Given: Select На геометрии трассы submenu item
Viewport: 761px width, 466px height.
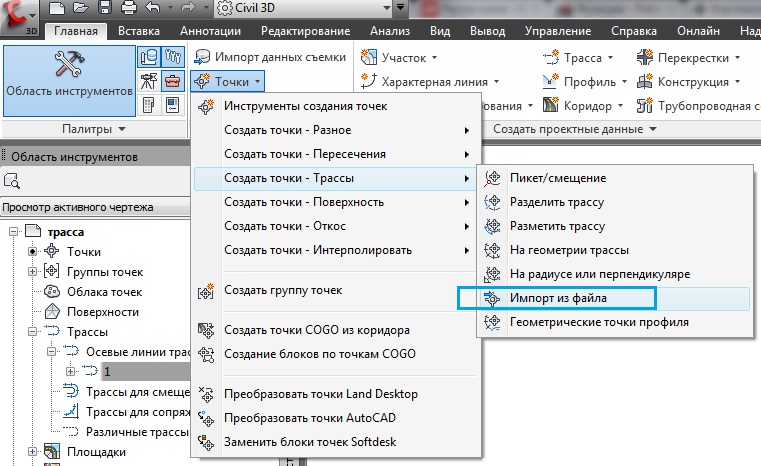Looking at the screenshot, I should pyautogui.click(x=615, y=250).
